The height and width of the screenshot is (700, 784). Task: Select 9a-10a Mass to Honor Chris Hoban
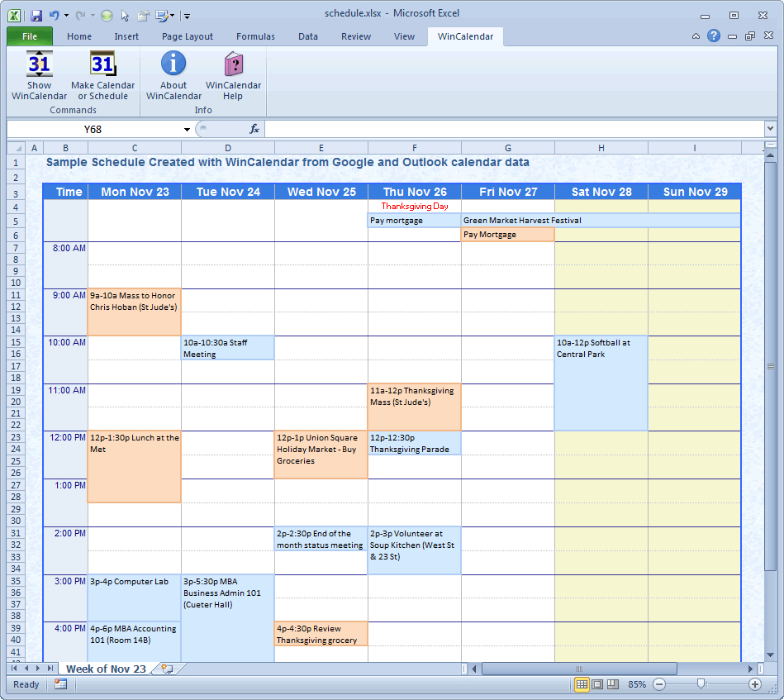[134, 312]
